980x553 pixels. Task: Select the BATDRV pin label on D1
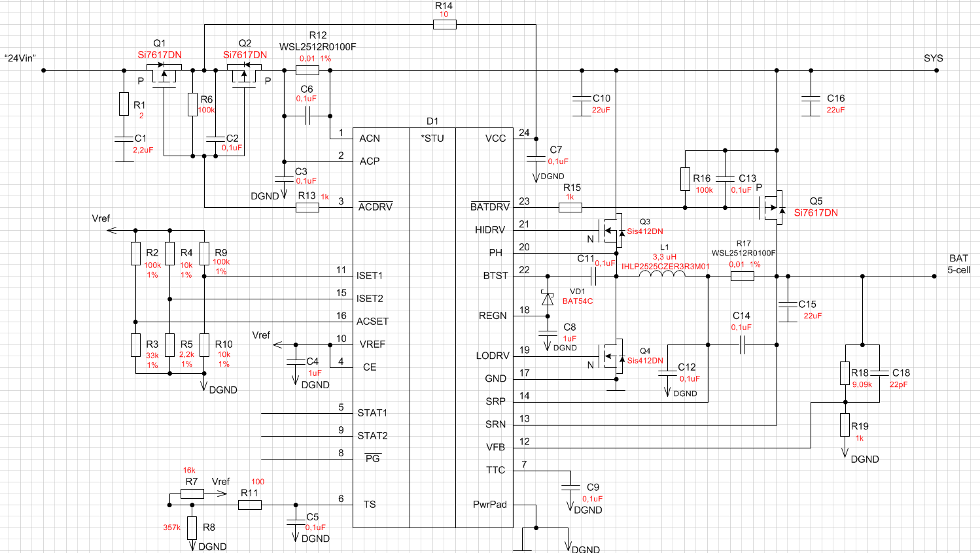[x=490, y=207]
